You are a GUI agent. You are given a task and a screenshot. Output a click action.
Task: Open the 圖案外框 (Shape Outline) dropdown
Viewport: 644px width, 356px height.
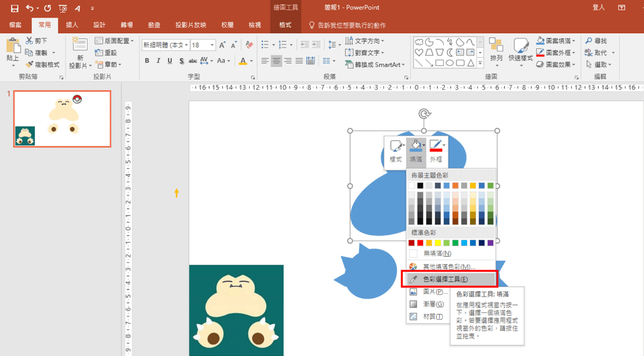pos(556,53)
